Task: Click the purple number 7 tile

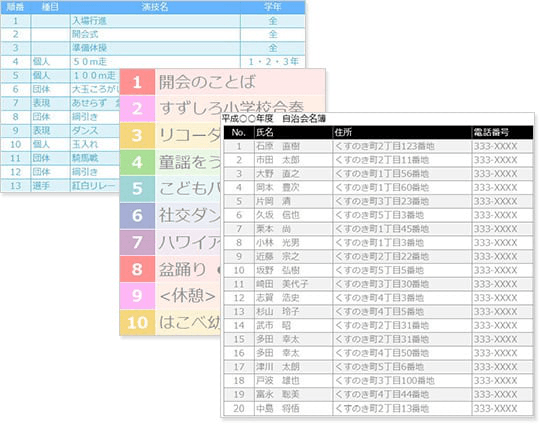Action: click(137, 243)
